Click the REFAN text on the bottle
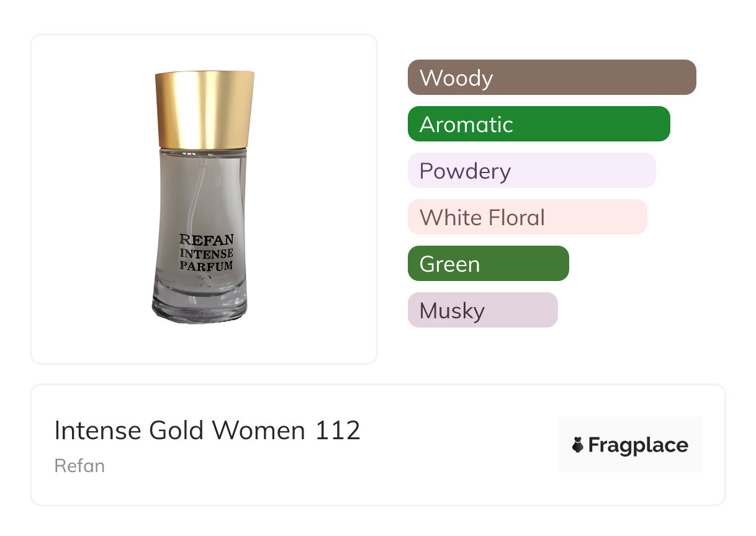 coord(206,240)
